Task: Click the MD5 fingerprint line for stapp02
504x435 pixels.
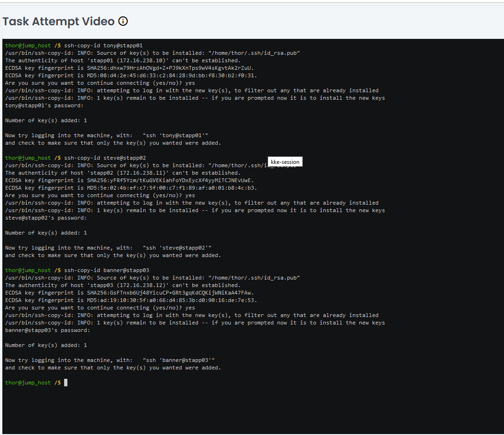Action: click(x=131, y=188)
